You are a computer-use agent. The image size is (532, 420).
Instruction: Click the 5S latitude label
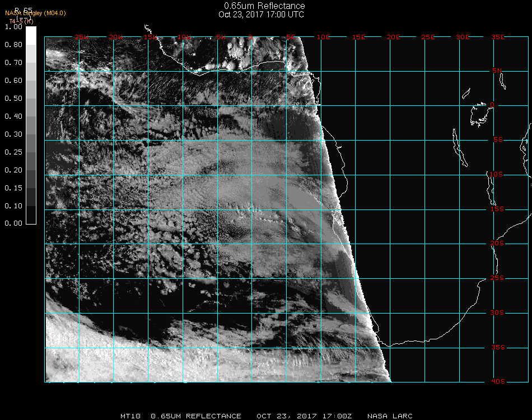(498, 140)
